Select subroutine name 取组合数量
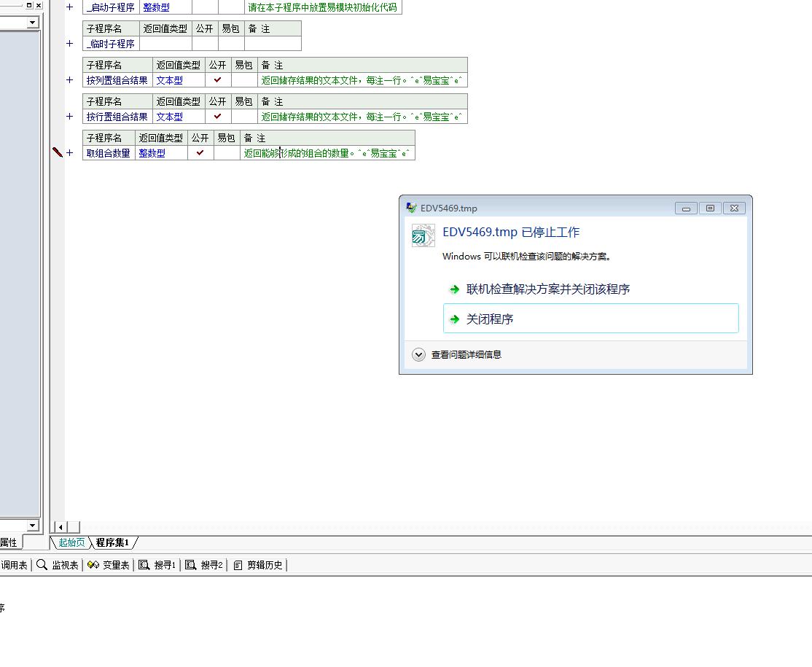The height and width of the screenshot is (667, 812). click(108, 153)
